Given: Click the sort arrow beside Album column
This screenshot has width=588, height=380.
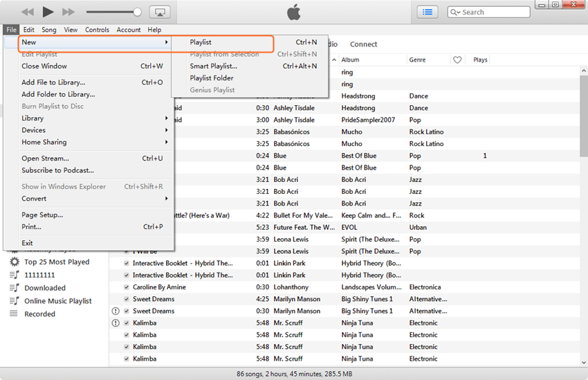Looking at the screenshot, I should [x=333, y=60].
